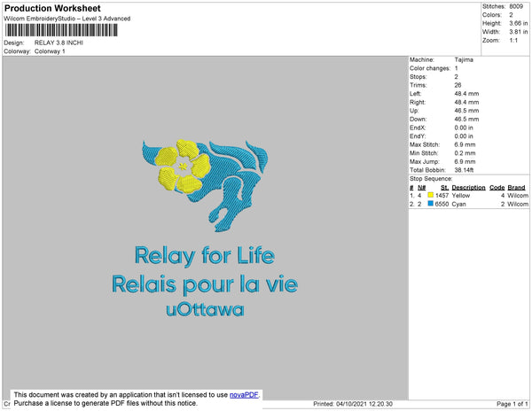
Task: Click the 'Printed: 04/10/2021' timestamp
Action: [x=353, y=404]
